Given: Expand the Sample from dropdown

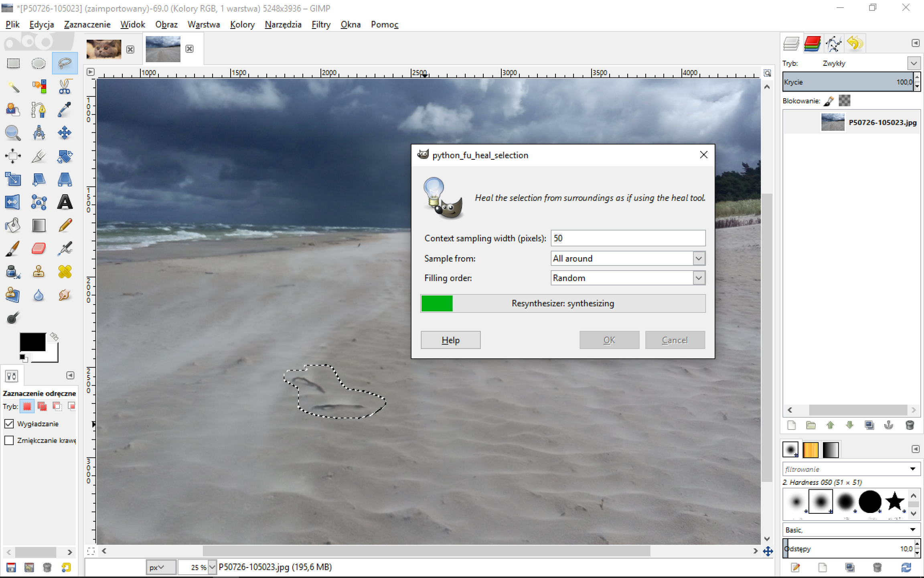Looking at the screenshot, I should (x=628, y=258).
